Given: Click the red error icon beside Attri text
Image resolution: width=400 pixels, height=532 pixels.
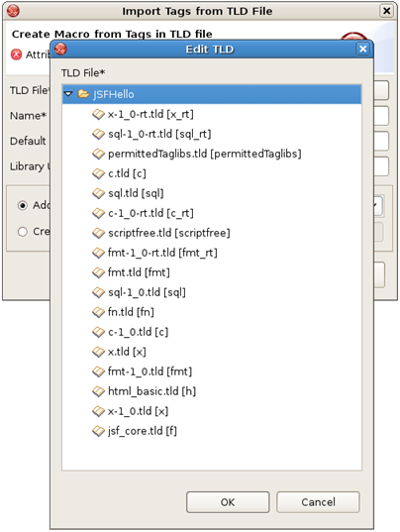Looking at the screenshot, I should 16,54.
